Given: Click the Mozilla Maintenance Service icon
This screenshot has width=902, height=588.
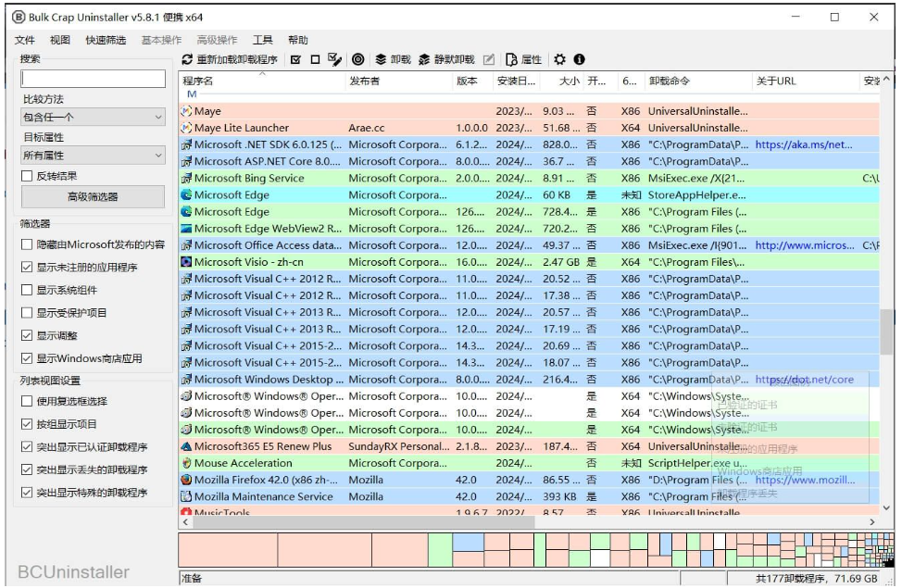Looking at the screenshot, I should (x=186, y=496).
